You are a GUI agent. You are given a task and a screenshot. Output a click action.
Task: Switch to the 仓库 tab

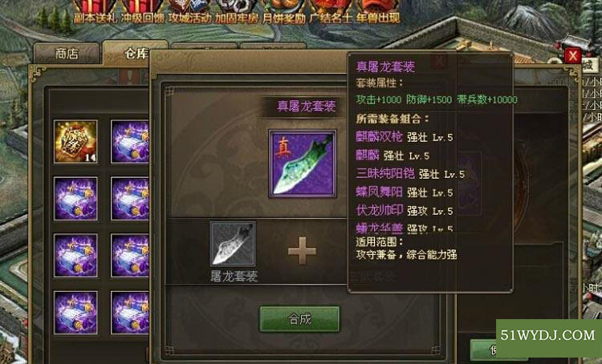(x=134, y=53)
